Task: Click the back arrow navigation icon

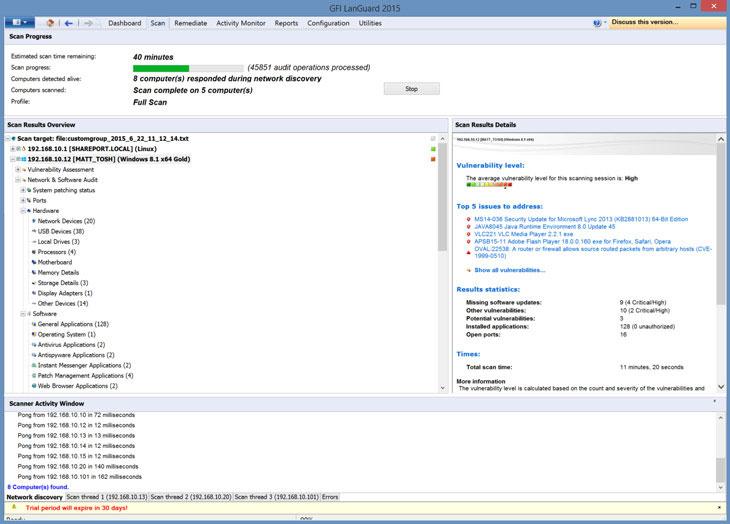Action: (69, 23)
